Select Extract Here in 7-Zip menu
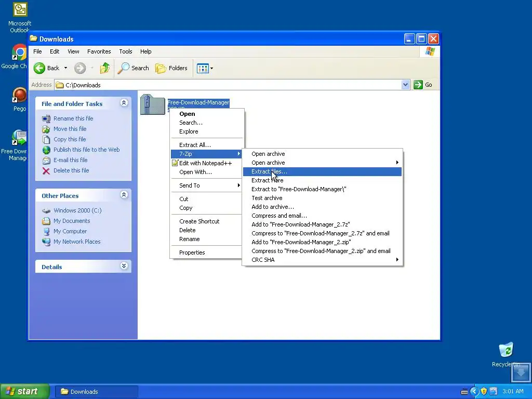 tap(322, 180)
